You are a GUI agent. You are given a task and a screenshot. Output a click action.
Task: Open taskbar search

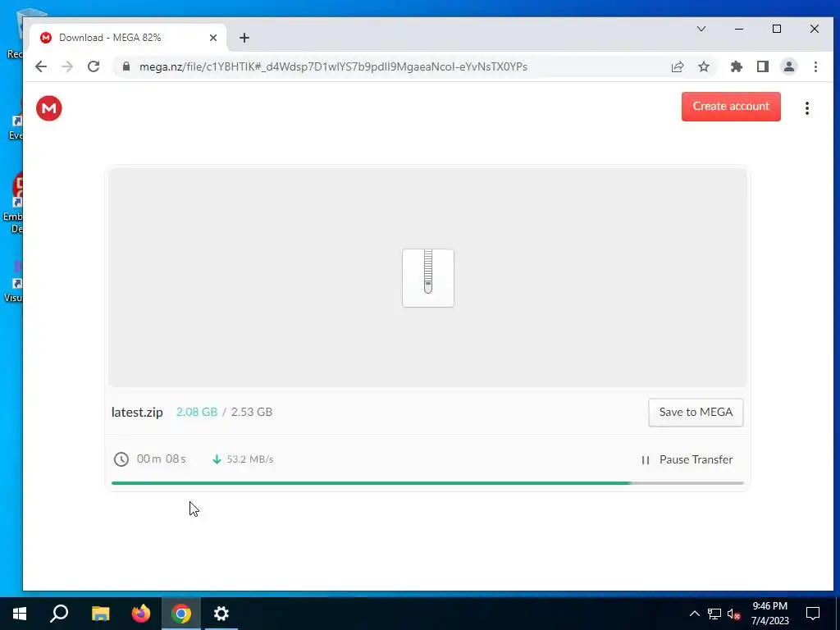pyautogui.click(x=59, y=614)
